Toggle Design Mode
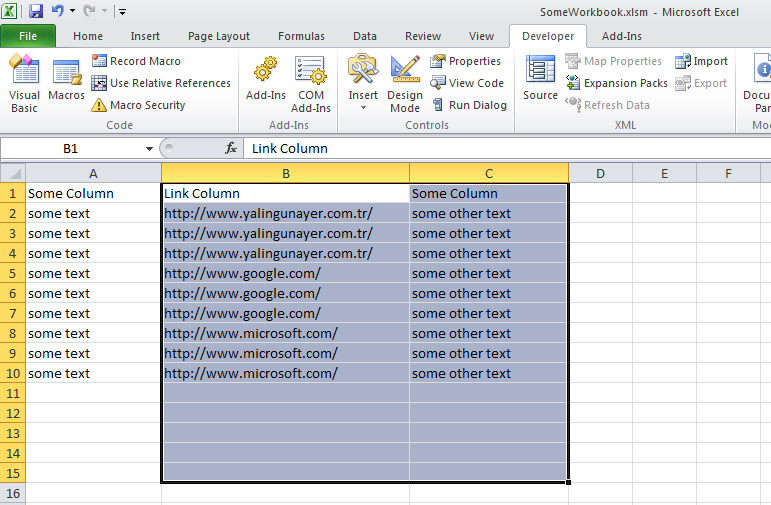771x505 pixels. tap(405, 84)
